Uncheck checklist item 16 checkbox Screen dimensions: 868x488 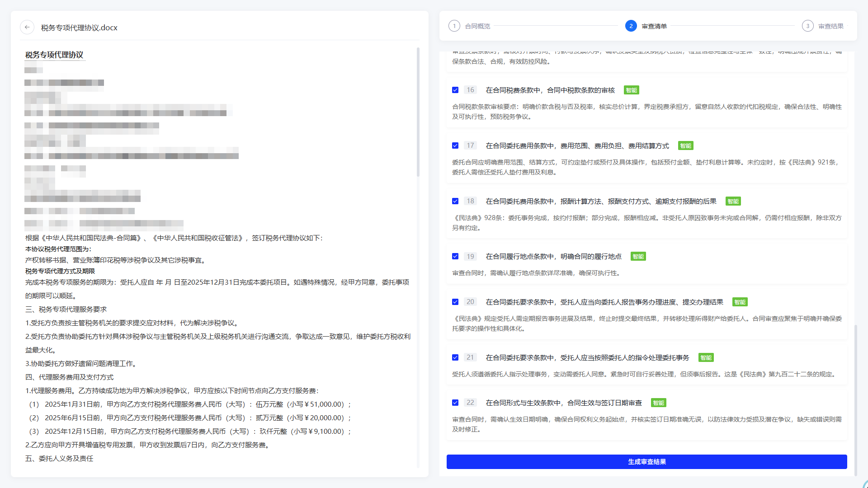pos(455,90)
